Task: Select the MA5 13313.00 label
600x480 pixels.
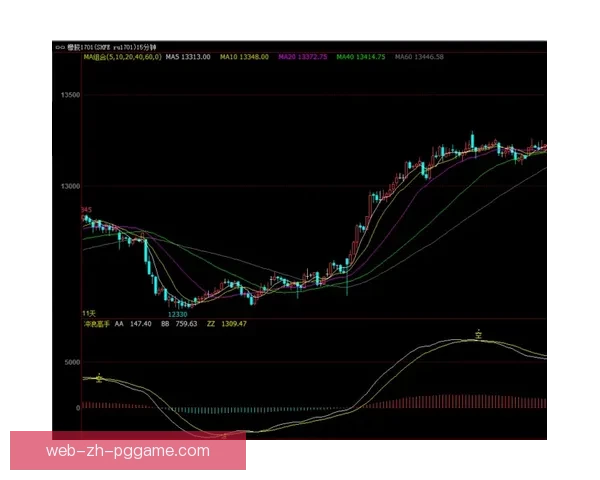Action: click(x=188, y=57)
